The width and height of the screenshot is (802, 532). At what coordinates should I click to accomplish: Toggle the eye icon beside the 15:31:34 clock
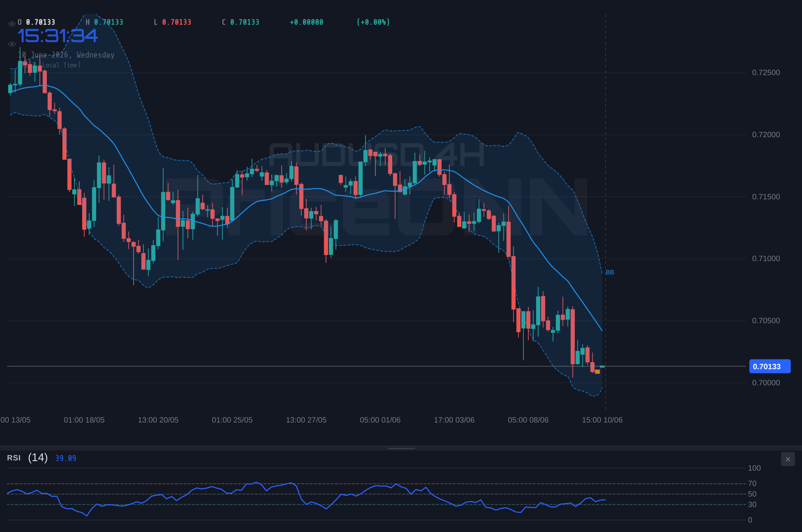click(12, 44)
